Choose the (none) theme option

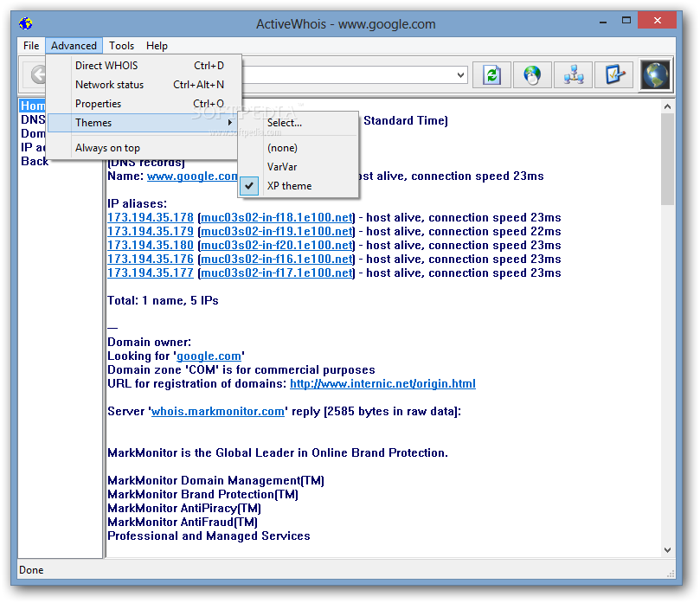[x=299, y=148]
